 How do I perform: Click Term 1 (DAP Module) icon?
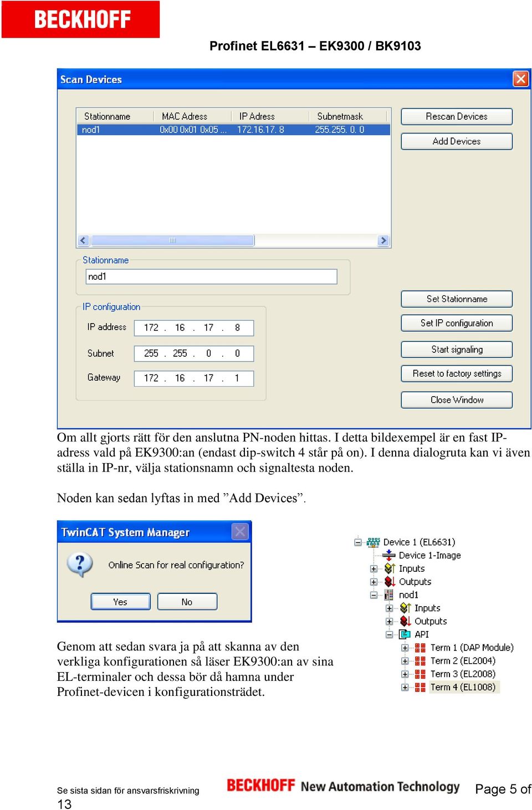coord(421,648)
